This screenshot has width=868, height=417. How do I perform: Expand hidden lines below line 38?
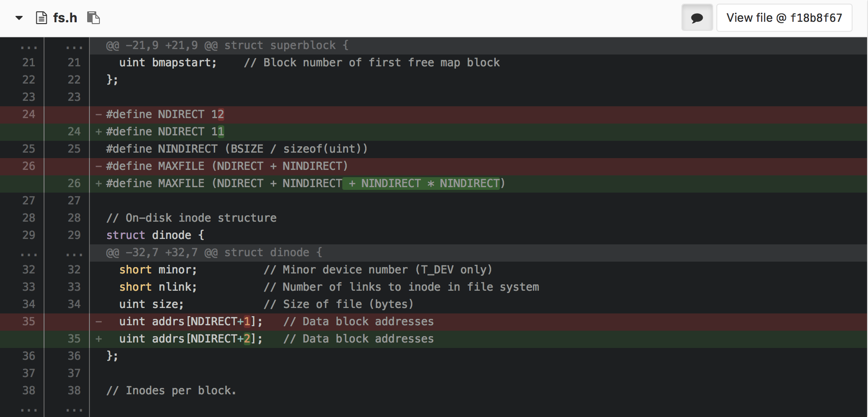pos(29,409)
